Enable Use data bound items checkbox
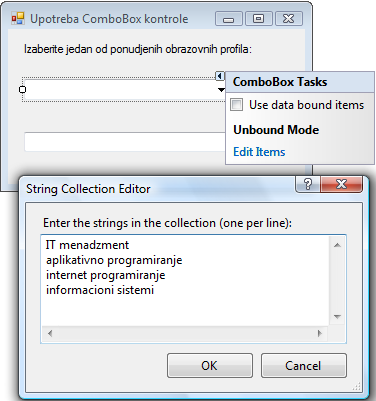 (x=236, y=105)
